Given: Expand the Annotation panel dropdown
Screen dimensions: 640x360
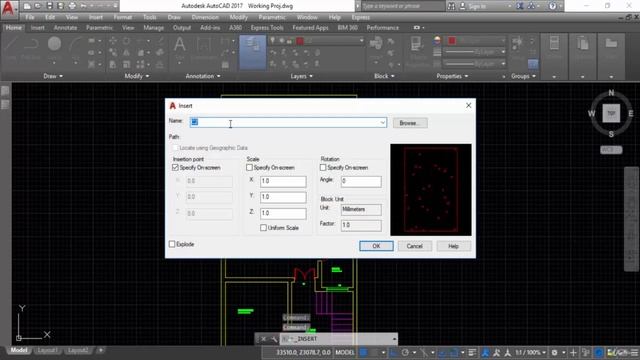Looking at the screenshot, I should tap(203, 76).
